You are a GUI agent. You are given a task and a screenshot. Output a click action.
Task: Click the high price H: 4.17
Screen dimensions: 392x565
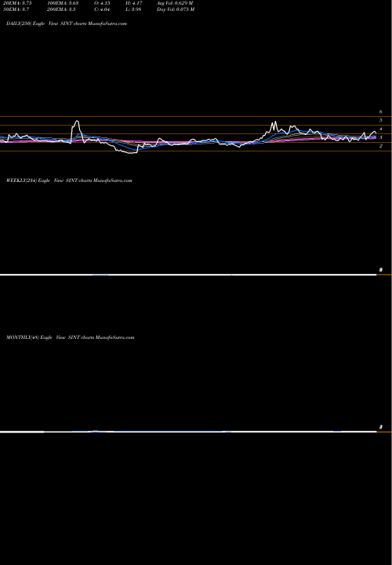click(132, 3)
